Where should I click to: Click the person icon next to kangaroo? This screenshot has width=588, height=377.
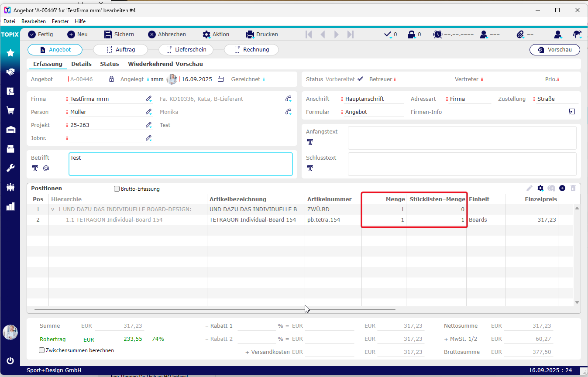(557, 34)
